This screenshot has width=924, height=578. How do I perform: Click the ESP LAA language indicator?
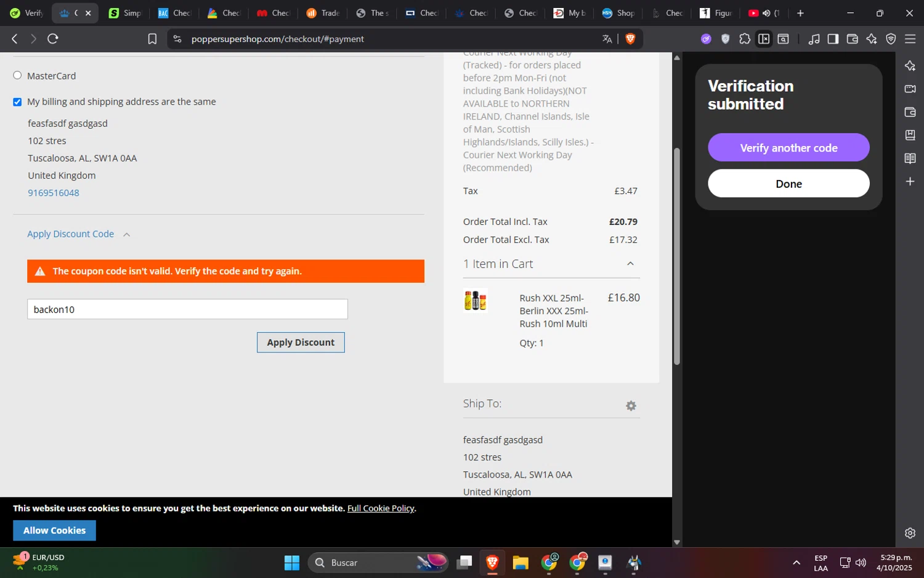pos(821,563)
